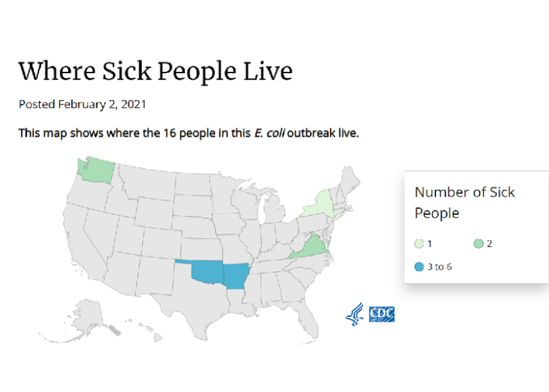Click the 'Posted February 2, 2021' text
The width and height of the screenshot is (549, 392).
tap(82, 105)
